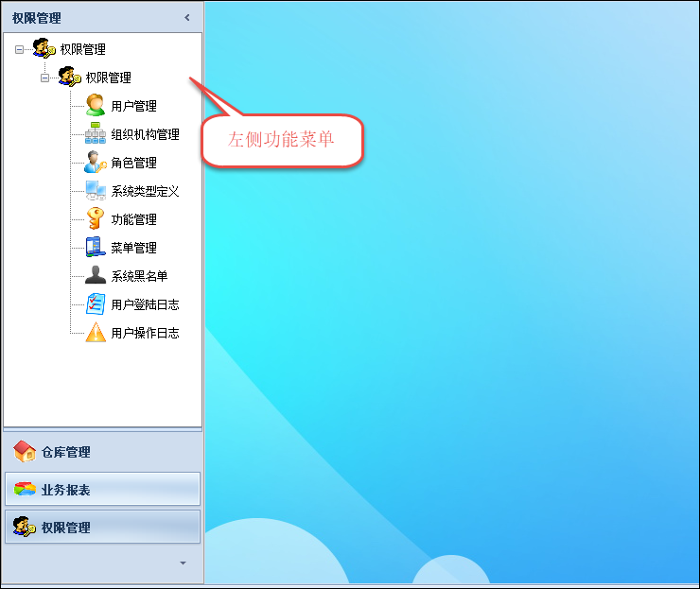Click the 角色管理 role key icon
The width and height of the screenshot is (700, 589).
[96, 162]
